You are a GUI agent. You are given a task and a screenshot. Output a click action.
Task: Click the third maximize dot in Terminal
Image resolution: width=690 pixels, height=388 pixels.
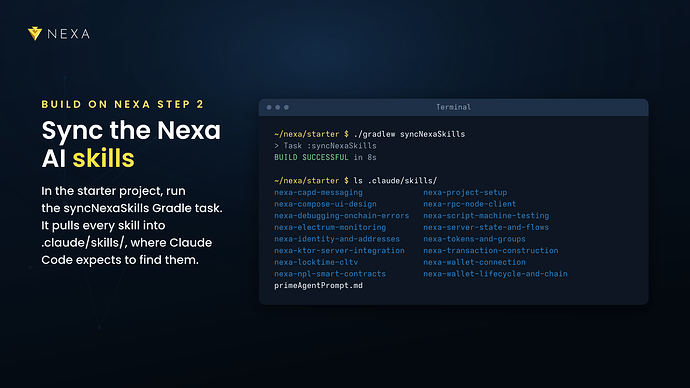(286, 107)
